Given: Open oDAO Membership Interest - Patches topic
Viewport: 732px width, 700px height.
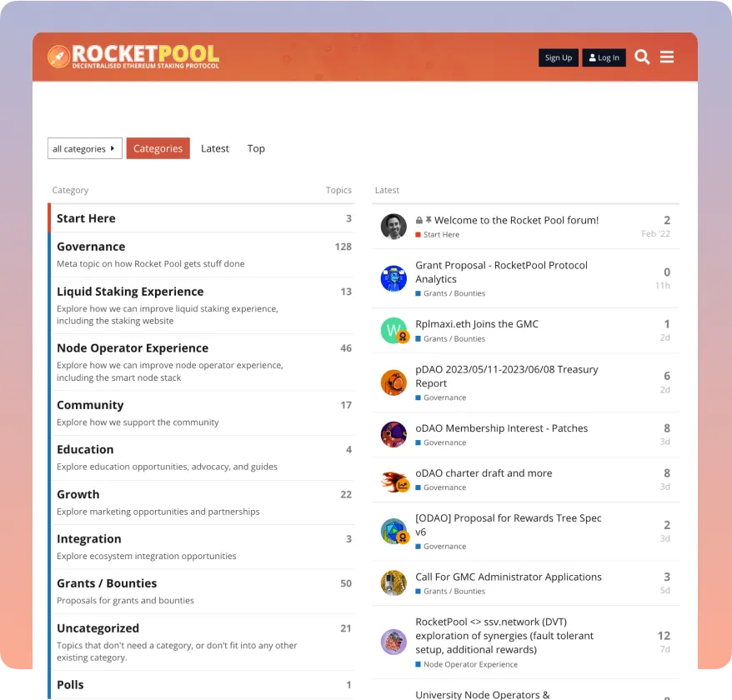Looking at the screenshot, I should click(x=502, y=428).
